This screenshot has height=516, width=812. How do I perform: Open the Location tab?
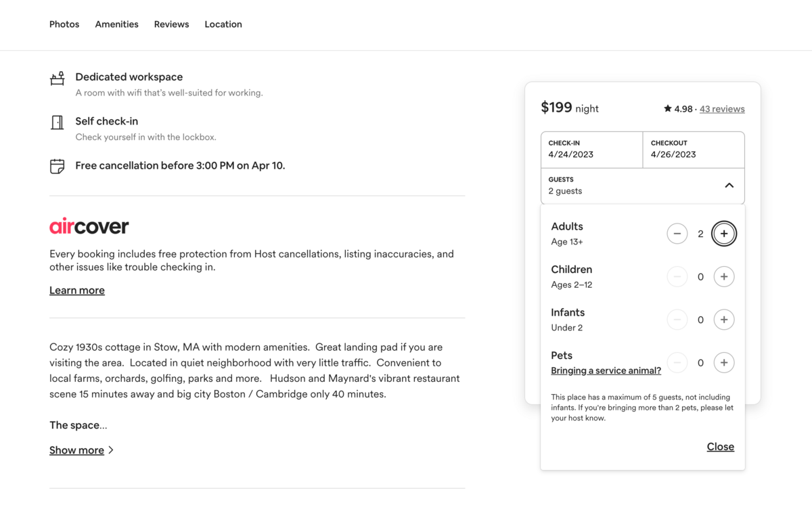pos(223,24)
